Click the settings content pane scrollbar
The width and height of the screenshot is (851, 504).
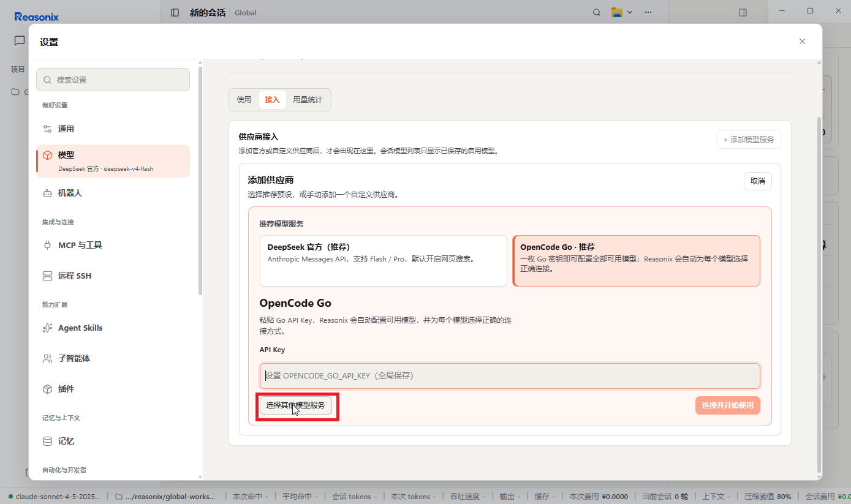820,294
